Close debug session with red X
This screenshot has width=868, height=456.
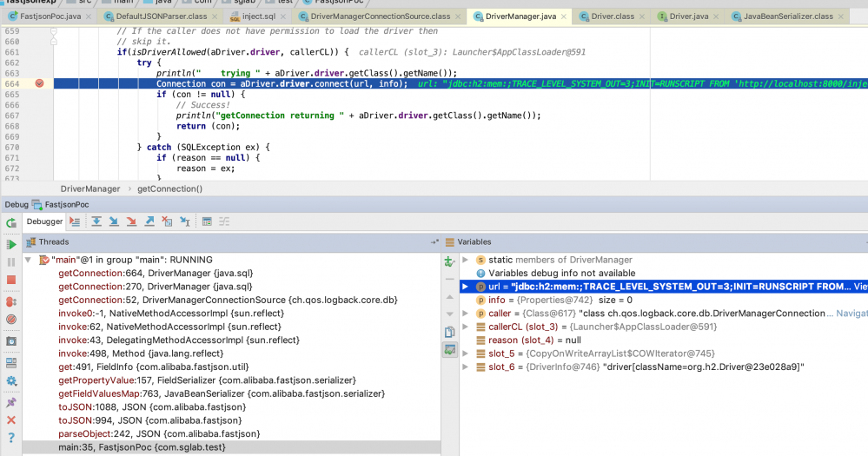pos(11,420)
